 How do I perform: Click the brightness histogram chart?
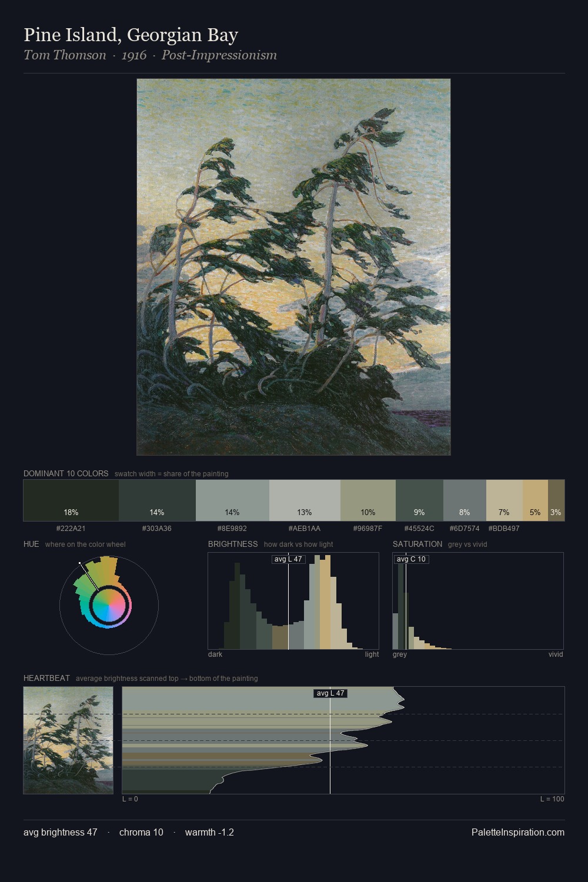293,601
